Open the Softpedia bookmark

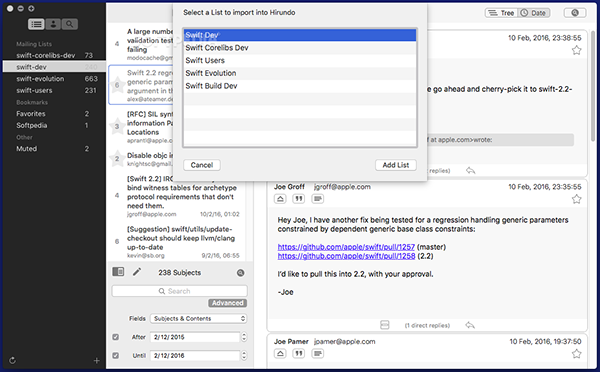54,125
